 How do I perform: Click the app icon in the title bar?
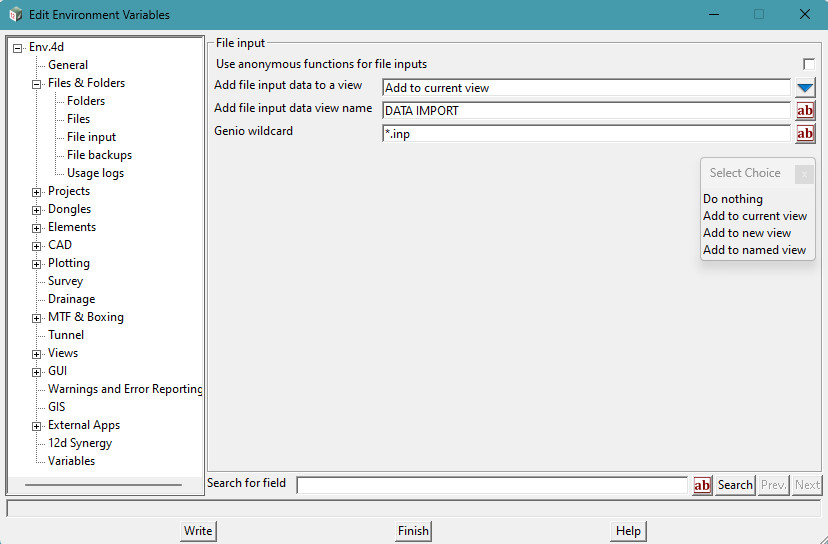pyautogui.click(x=15, y=15)
